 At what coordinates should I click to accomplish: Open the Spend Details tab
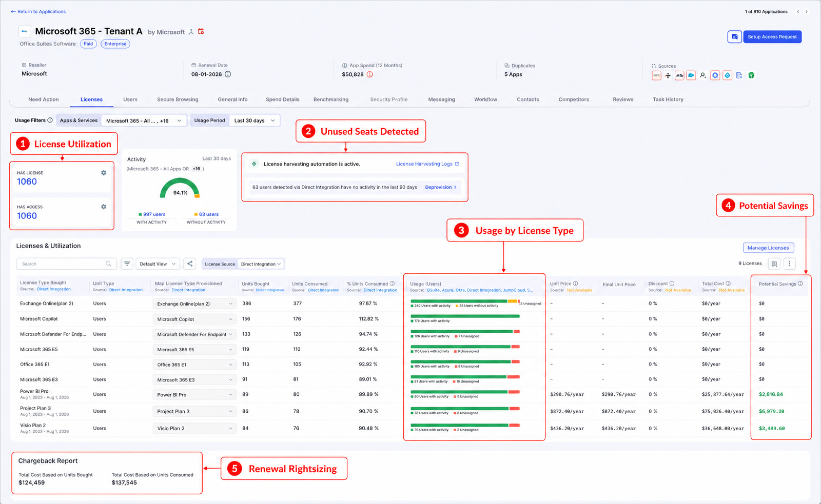pos(283,99)
